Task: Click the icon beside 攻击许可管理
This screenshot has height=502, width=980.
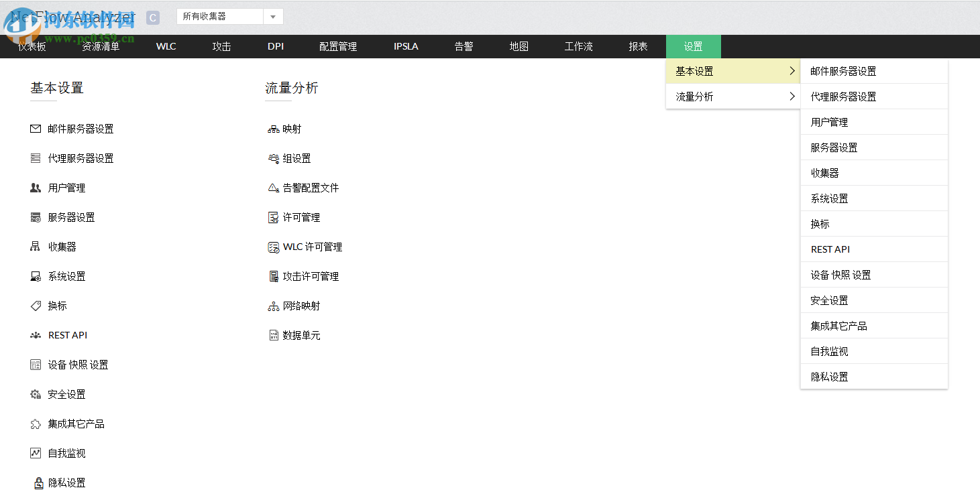Action: tap(274, 276)
